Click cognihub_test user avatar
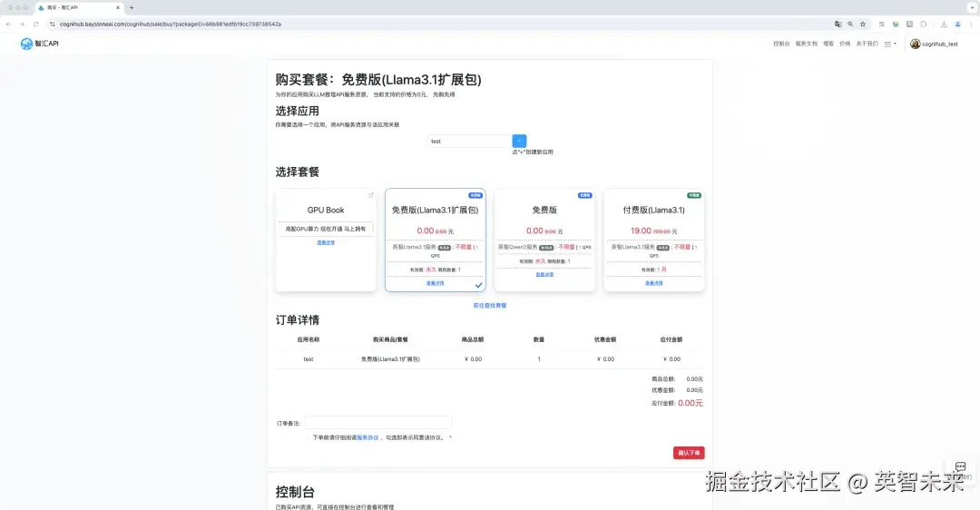 (x=915, y=44)
